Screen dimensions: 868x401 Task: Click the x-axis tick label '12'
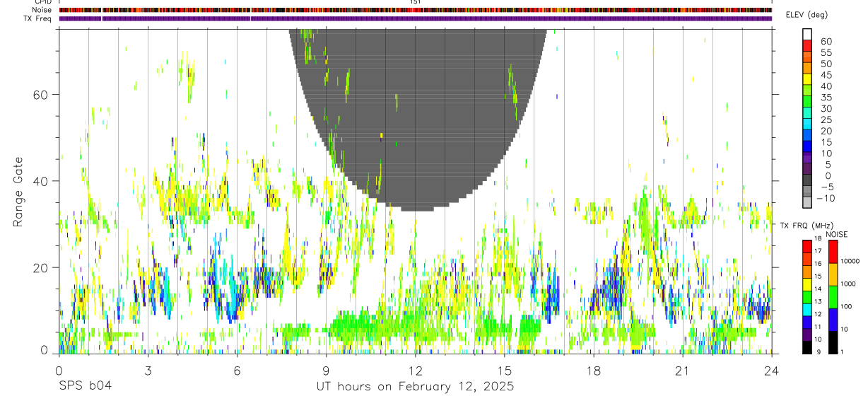pyautogui.click(x=415, y=370)
